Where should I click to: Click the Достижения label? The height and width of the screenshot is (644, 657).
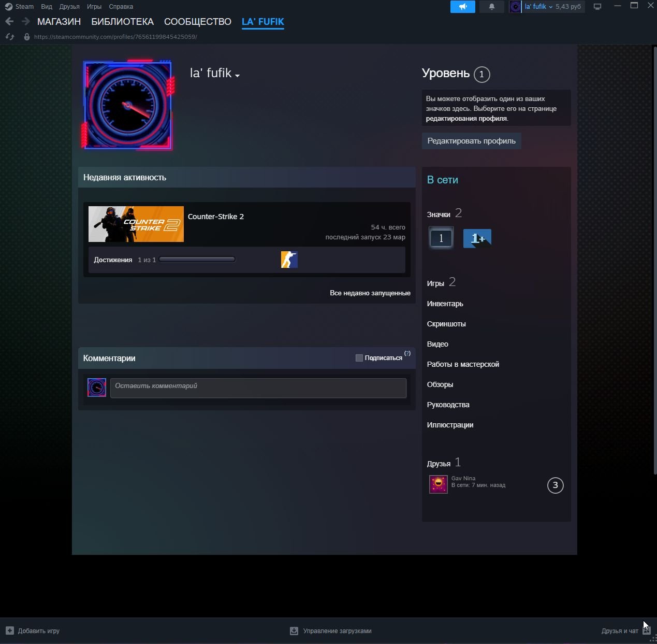113,260
